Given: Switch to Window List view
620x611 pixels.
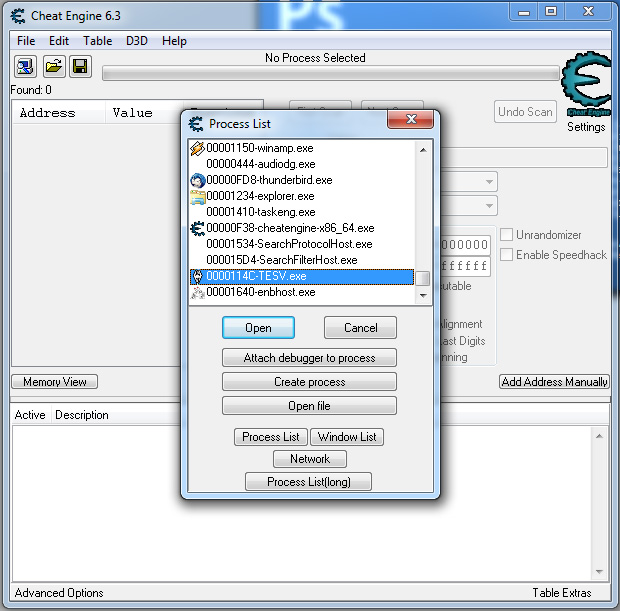Looking at the screenshot, I should pyautogui.click(x=347, y=437).
